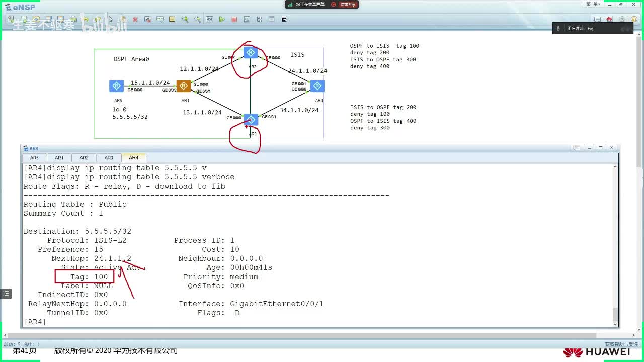Viewport: 644px width, 362px height.
Task: Click the list panel icon on left edge
Action: click(x=6, y=294)
